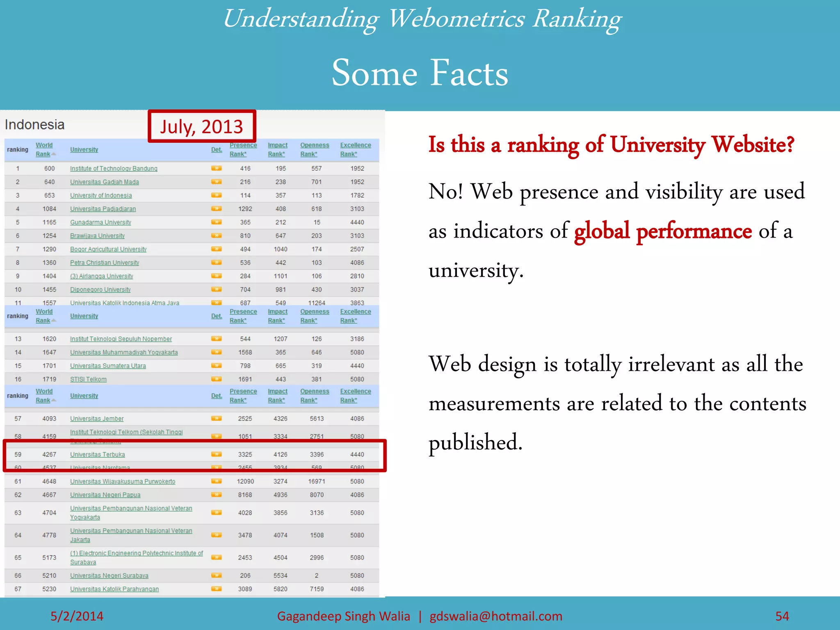Open STISI Telkom link
The height and width of the screenshot is (630, 840).
coord(88,379)
